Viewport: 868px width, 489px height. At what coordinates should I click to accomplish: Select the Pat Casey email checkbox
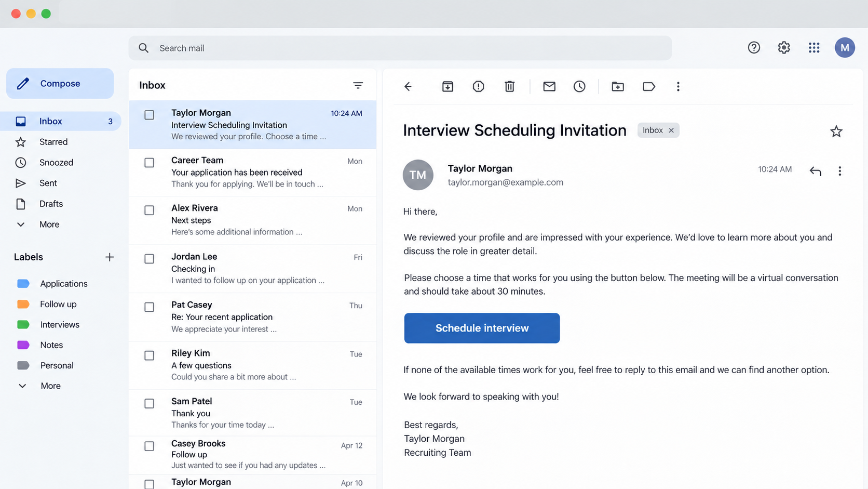(149, 307)
